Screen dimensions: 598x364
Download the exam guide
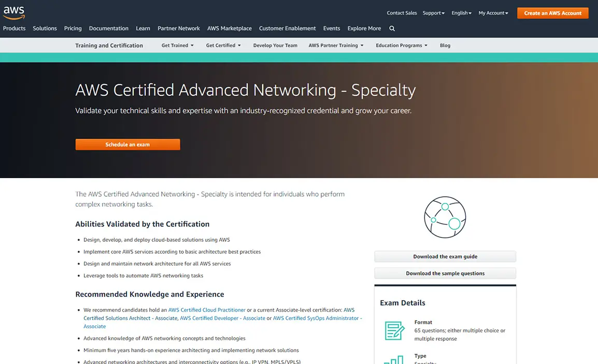445,256
